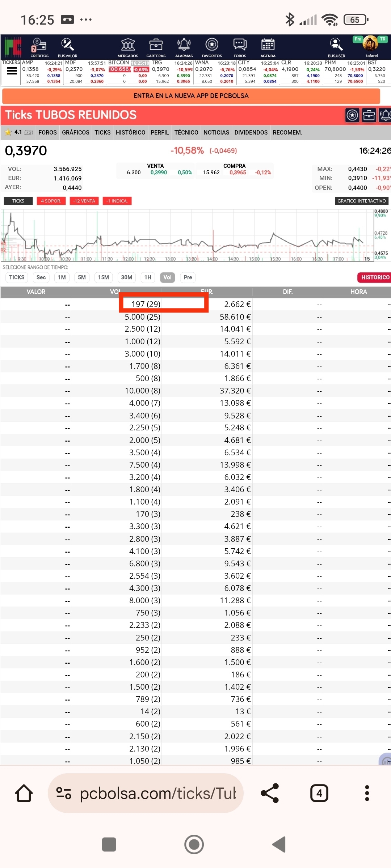The image size is (391, 868).
Task: Open the browser tab switcher
Action: (x=319, y=793)
